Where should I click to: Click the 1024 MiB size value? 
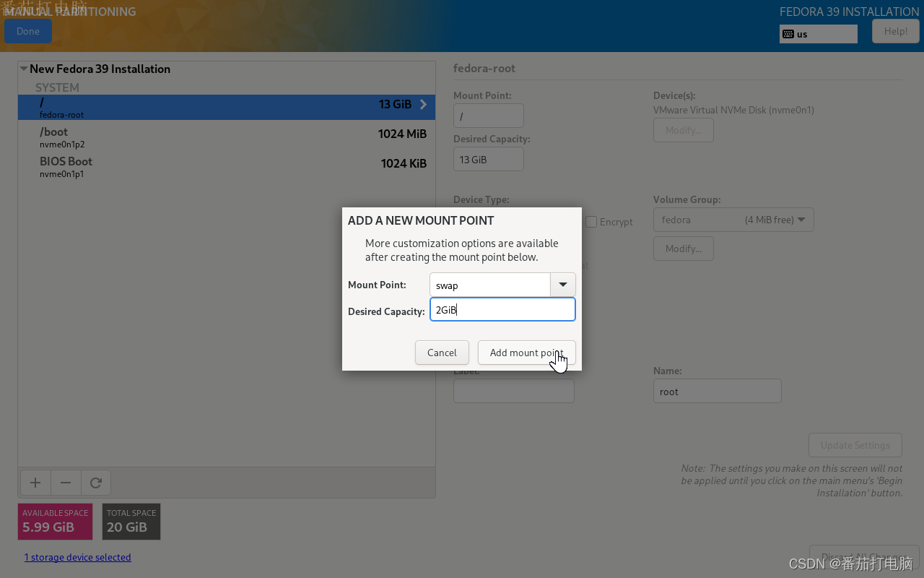pyautogui.click(x=402, y=134)
